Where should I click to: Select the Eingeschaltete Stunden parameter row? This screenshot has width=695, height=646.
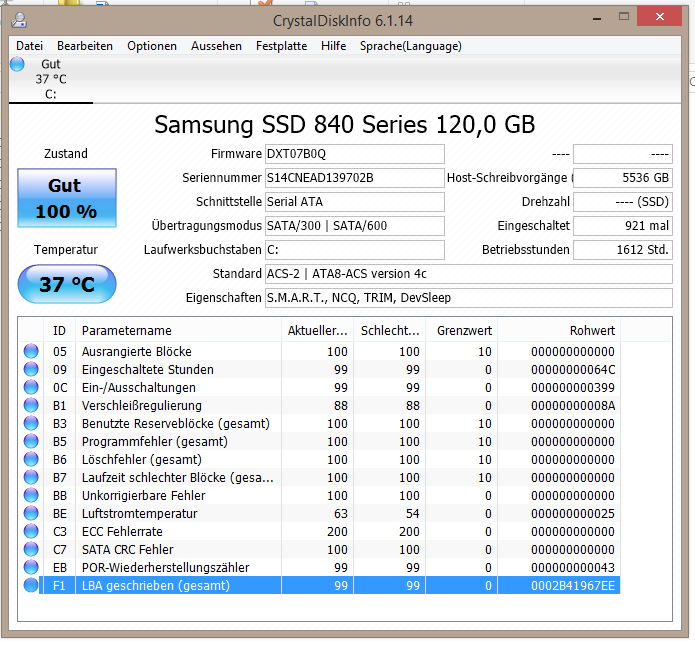(319, 369)
